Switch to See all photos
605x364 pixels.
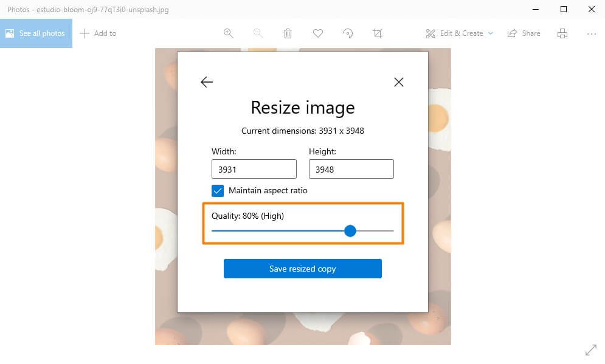click(x=36, y=33)
